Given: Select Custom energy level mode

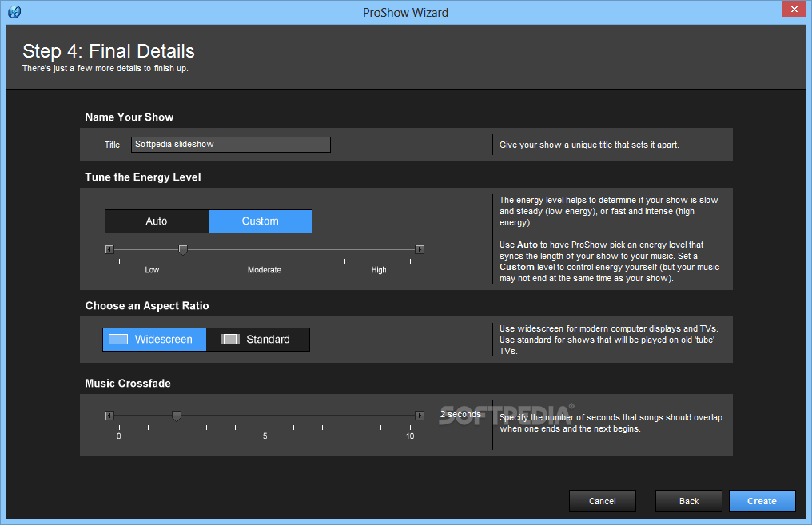Looking at the screenshot, I should point(260,221).
